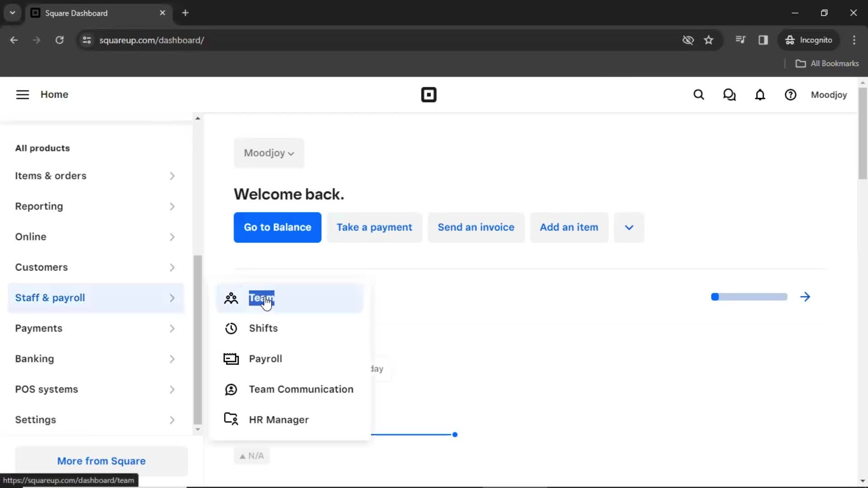Image resolution: width=868 pixels, height=488 pixels.
Task: Select Payroll from the flyout menu
Action: click(x=290, y=359)
